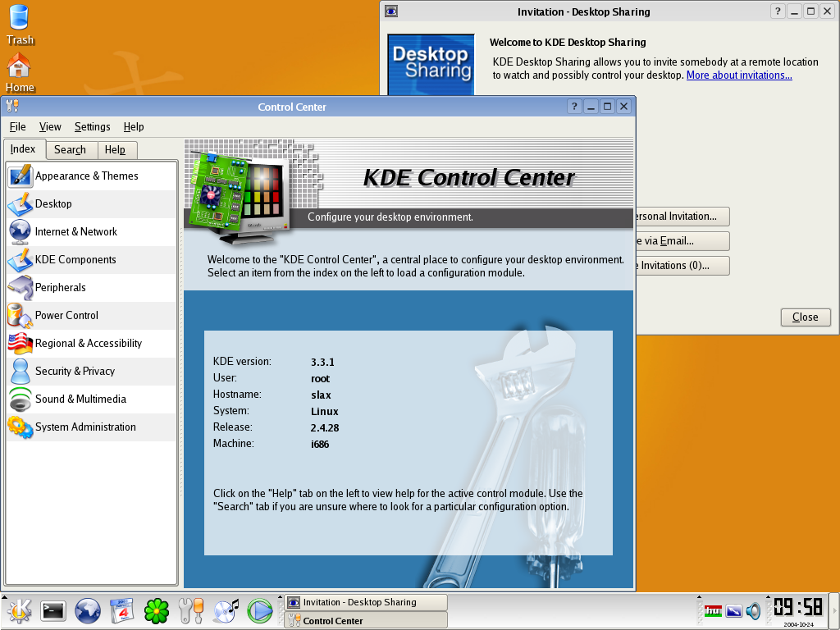Open the CD music player panel icon
The height and width of the screenshot is (630, 840).
coord(226,610)
